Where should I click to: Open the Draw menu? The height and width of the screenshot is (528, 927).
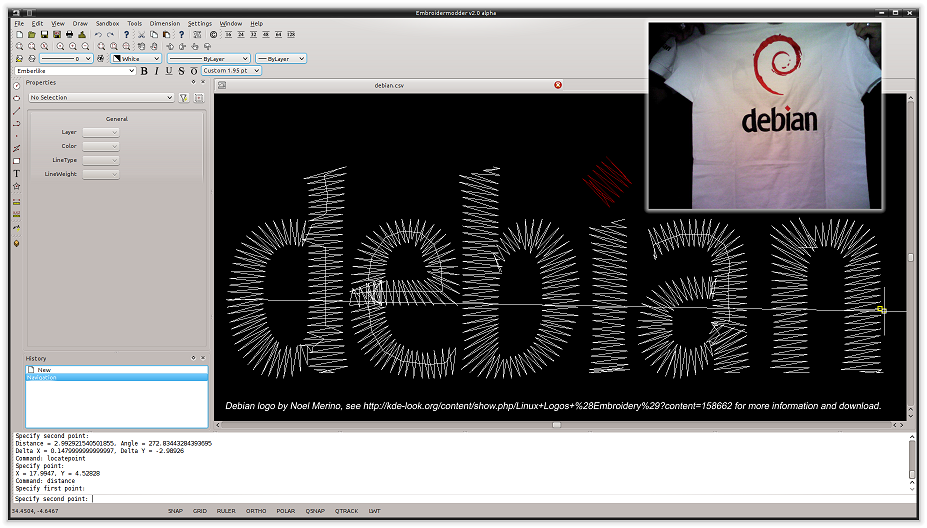[80, 24]
